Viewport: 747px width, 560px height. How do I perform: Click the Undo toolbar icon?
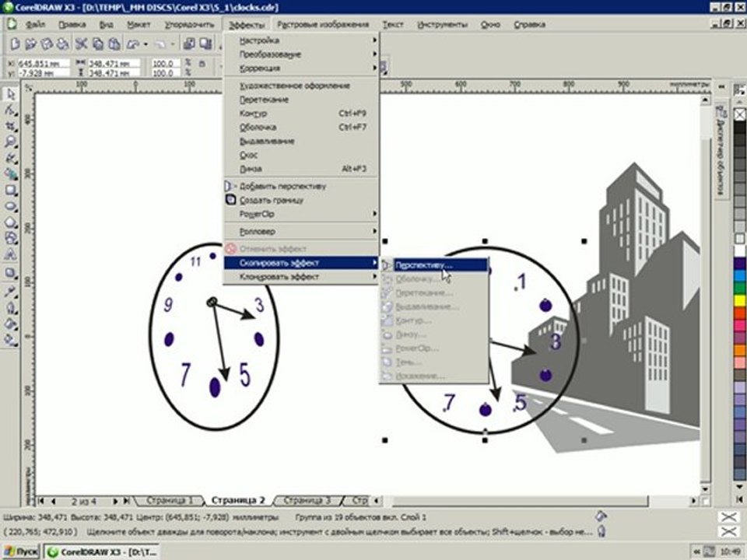(133, 44)
